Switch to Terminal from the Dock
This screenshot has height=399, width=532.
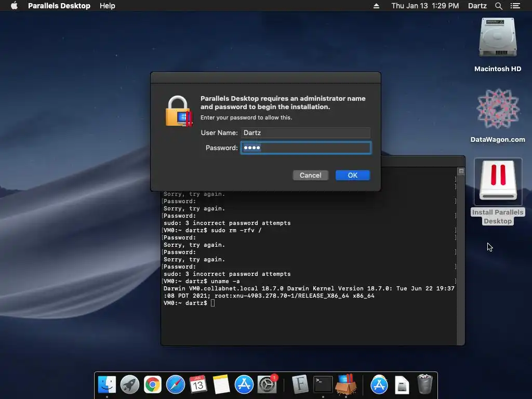point(323,385)
